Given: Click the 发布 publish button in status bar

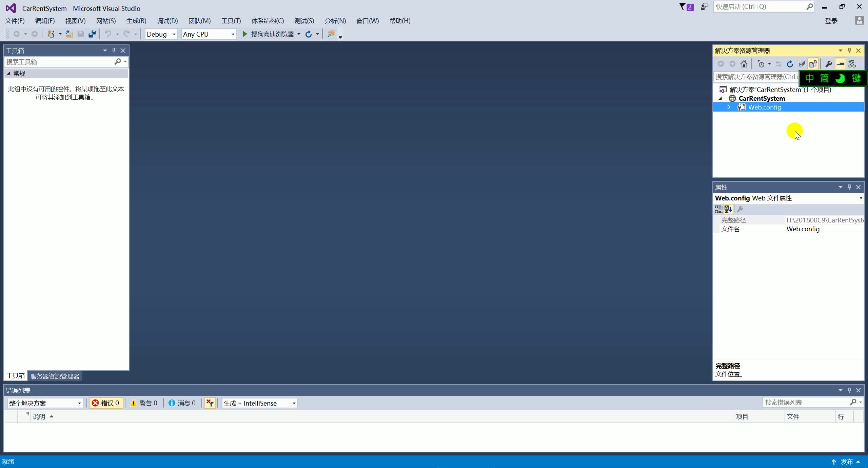Looking at the screenshot, I should [847, 462].
